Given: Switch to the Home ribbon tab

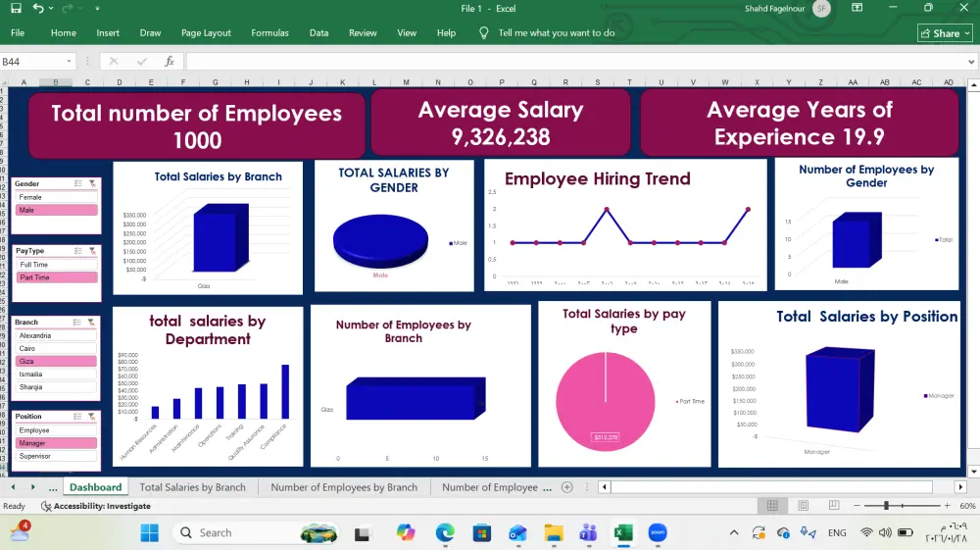Looking at the screenshot, I should coord(63,33).
